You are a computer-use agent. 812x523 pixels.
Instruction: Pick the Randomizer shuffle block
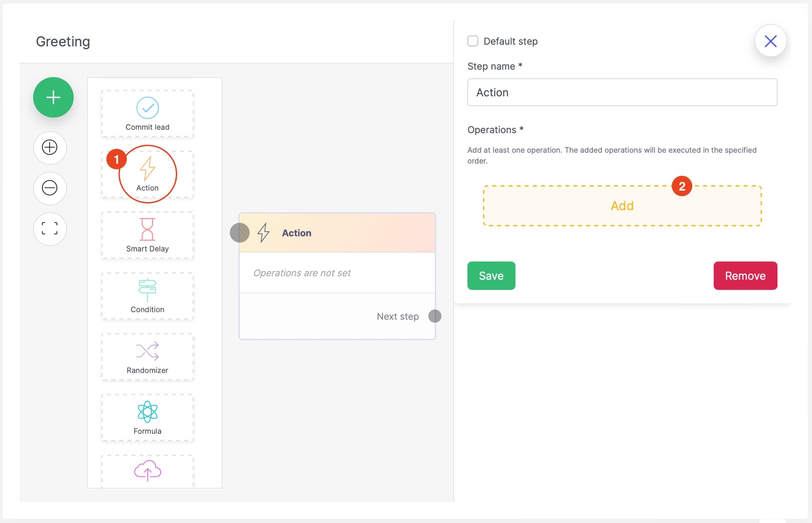tap(147, 357)
